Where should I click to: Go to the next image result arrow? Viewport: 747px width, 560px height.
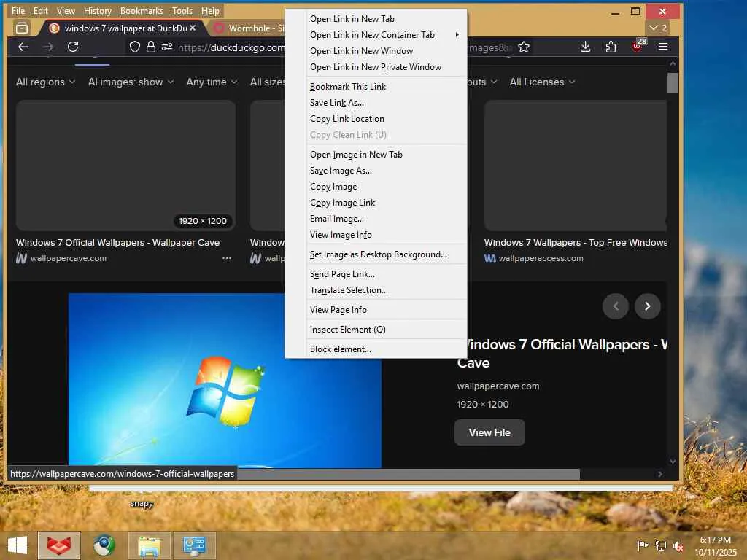coord(648,306)
